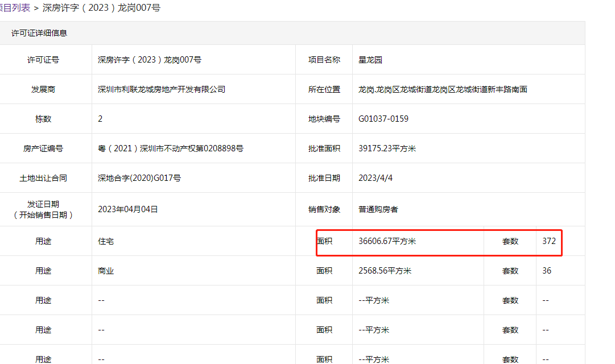This screenshot has height=364, width=615.
Task: Click developer name 深圳市利联龙城房地产开发有限公司
Action: (x=162, y=89)
